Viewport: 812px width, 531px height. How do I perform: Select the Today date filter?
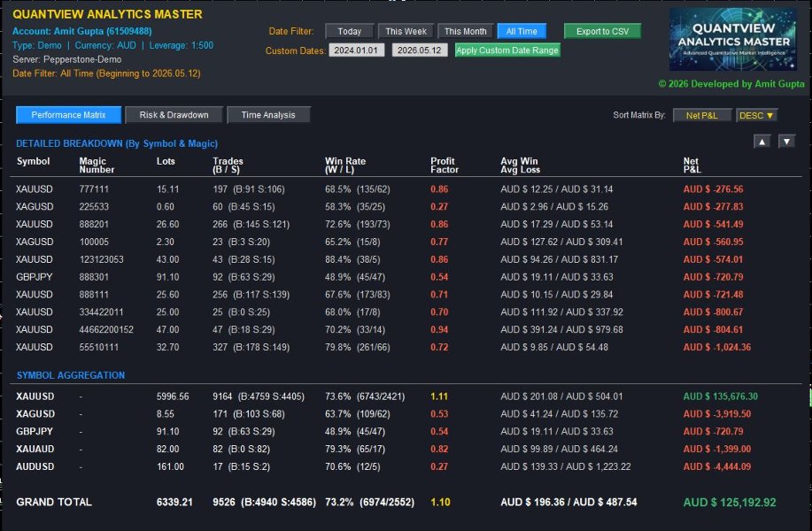[x=350, y=32]
